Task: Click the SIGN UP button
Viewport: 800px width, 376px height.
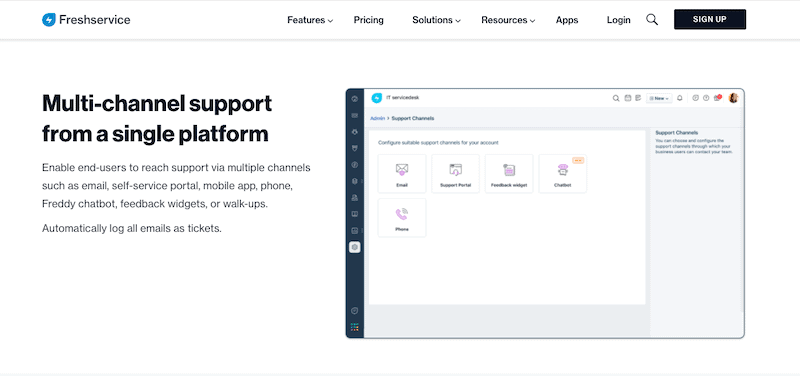Action: tap(710, 19)
